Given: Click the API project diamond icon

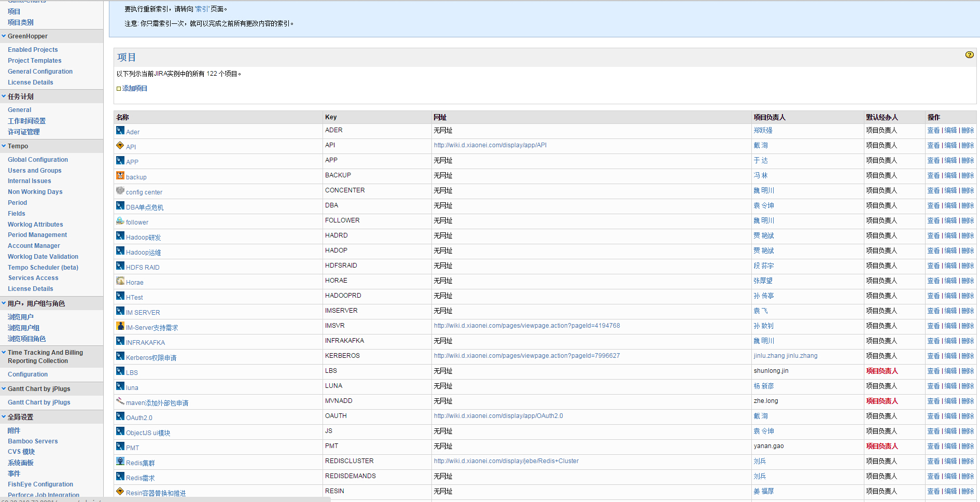Looking at the screenshot, I should pos(120,146).
